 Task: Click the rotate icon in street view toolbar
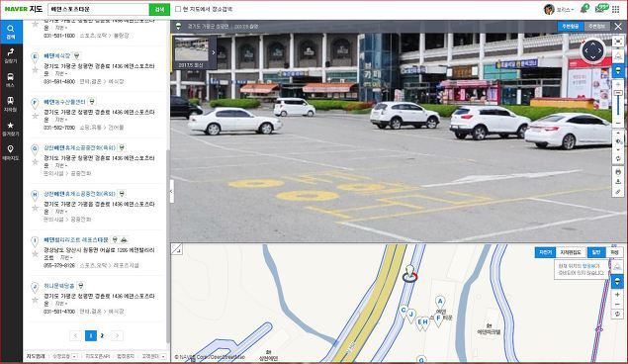618,158
